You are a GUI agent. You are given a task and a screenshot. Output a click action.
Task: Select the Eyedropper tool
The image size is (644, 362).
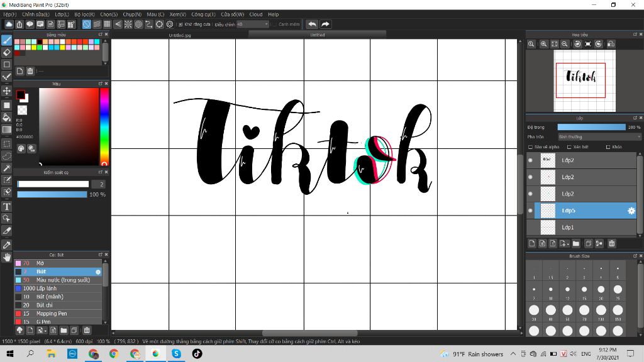tap(6, 245)
